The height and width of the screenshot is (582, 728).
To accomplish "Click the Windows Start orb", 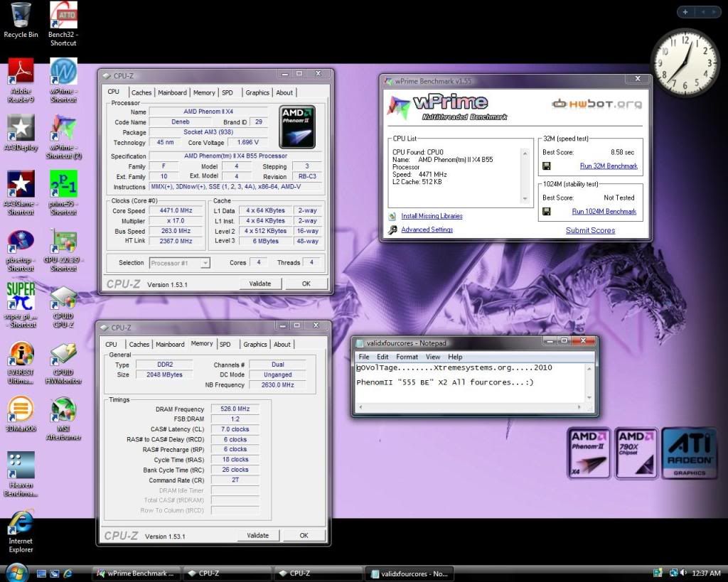I will tap(16, 573).
